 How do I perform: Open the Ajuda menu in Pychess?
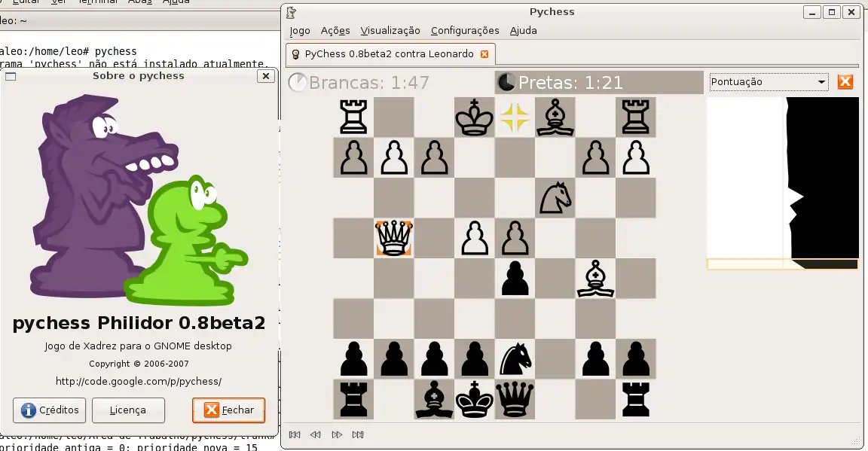pos(523,30)
